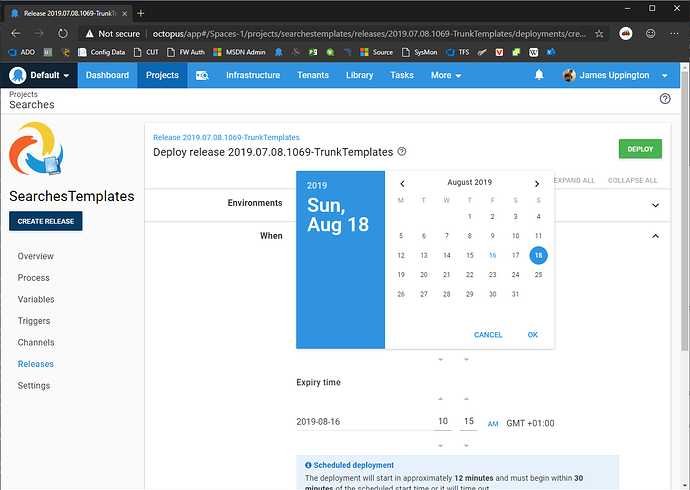Open the SysMon bookmark
Screen dimensions: 690x490
pos(419,52)
